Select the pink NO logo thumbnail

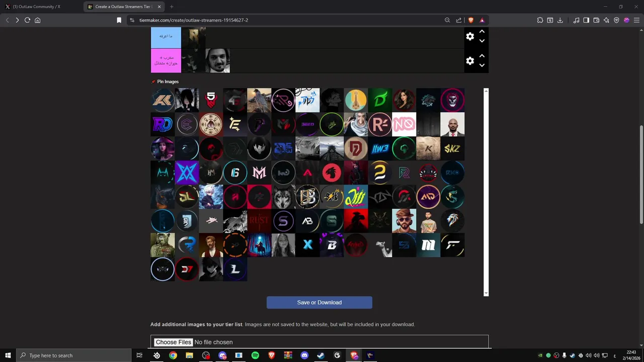404,124
